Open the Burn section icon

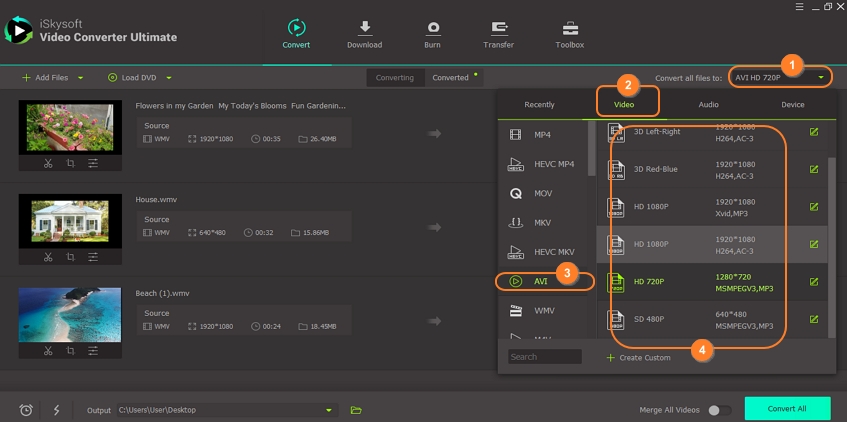(x=433, y=29)
